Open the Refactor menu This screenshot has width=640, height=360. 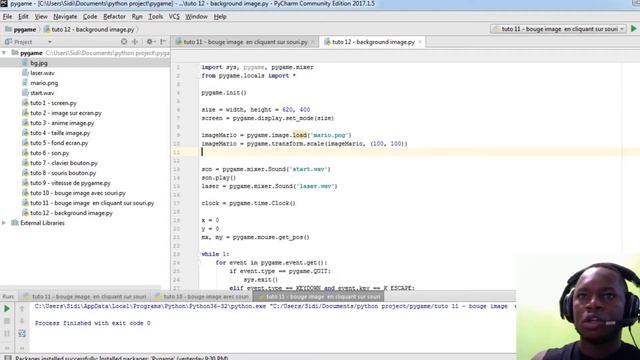coord(114,17)
